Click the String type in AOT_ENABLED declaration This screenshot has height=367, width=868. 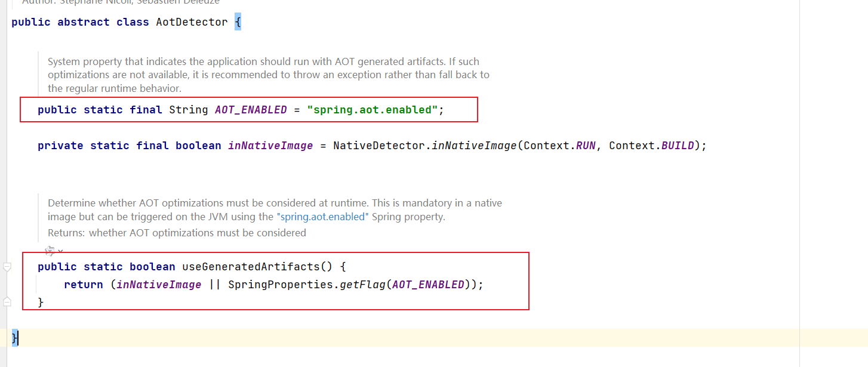click(189, 110)
